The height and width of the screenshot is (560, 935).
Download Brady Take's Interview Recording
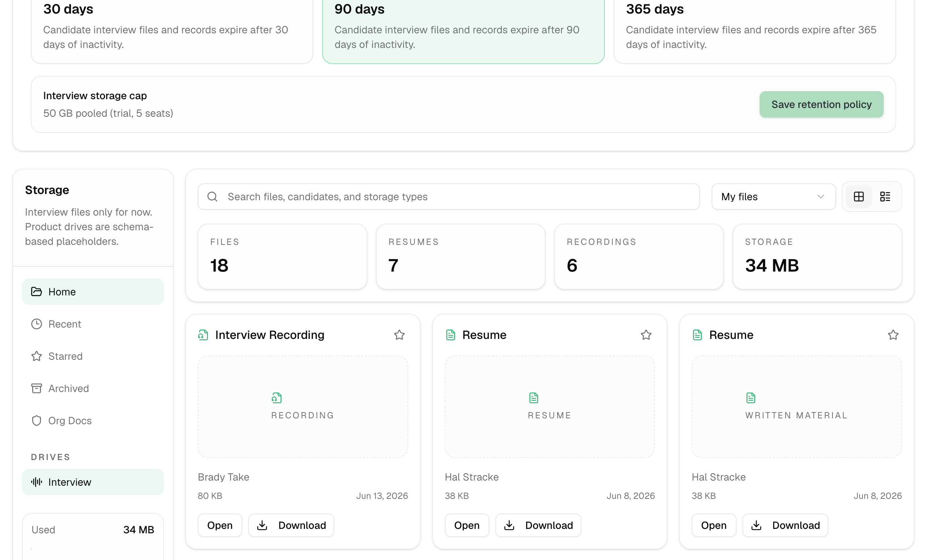click(291, 525)
